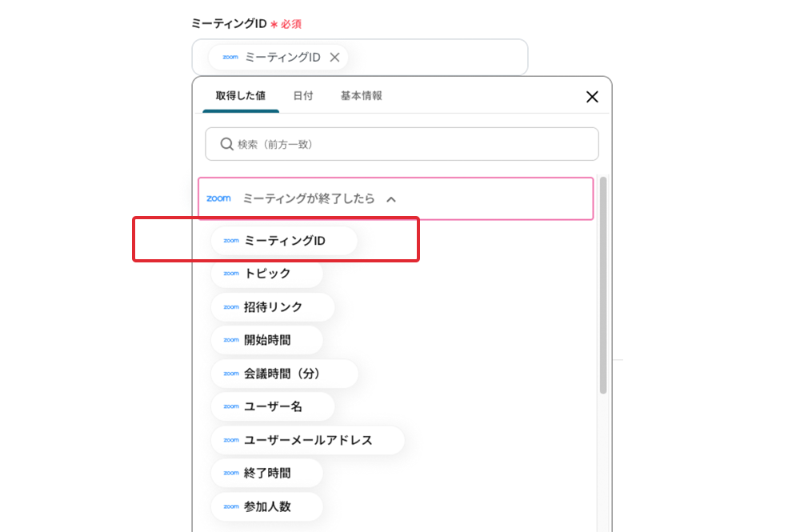The image size is (800, 532).
Task: Select the 会議時間（分） value
Action: pos(284,374)
